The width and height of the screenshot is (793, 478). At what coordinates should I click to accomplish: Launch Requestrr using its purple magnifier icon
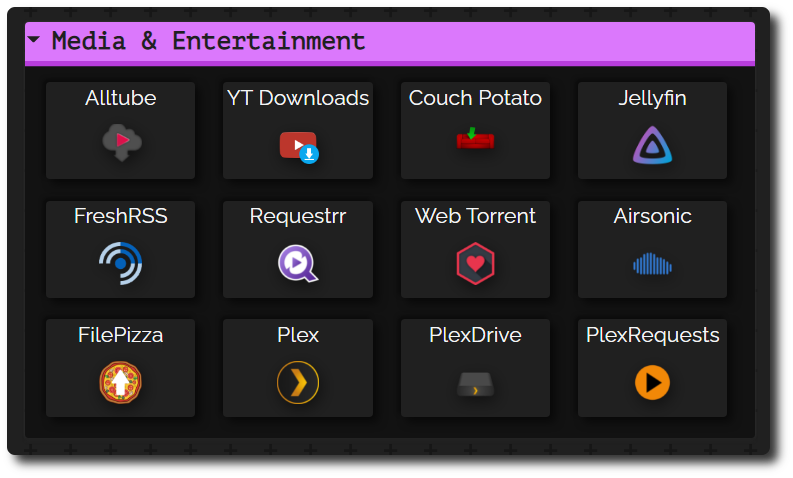(x=298, y=263)
